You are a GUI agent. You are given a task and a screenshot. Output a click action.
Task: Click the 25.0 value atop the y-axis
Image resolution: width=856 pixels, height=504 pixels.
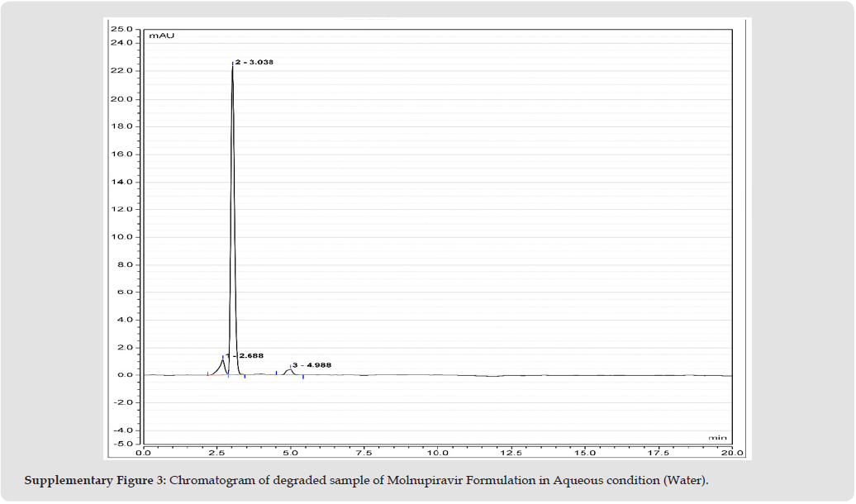tap(122, 30)
